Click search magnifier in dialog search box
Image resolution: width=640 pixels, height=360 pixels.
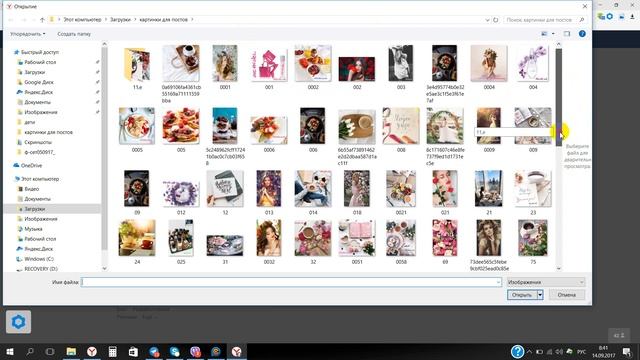[582, 20]
